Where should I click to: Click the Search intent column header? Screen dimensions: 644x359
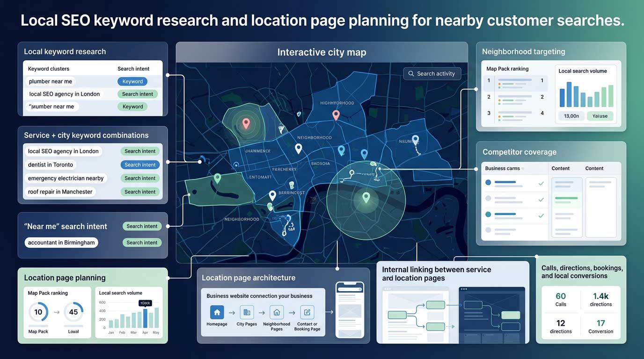(x=133, y=69)
